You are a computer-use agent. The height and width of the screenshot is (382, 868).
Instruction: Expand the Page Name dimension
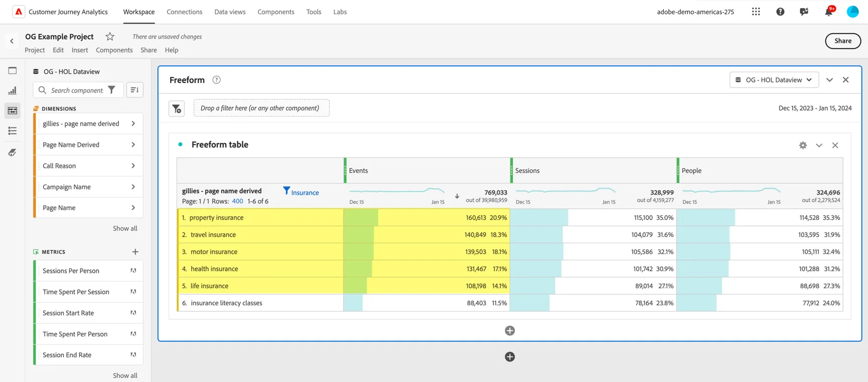point(133,208)
